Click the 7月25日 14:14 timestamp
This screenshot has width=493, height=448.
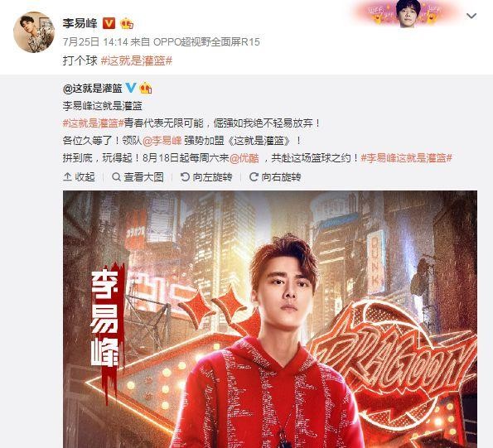click(x=95, y=42)
